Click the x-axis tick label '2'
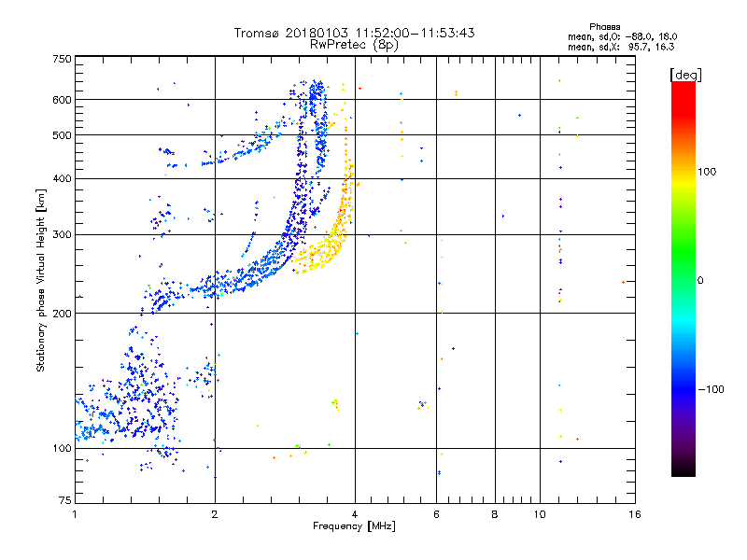 pyautogui.click(x=215, y=514)
